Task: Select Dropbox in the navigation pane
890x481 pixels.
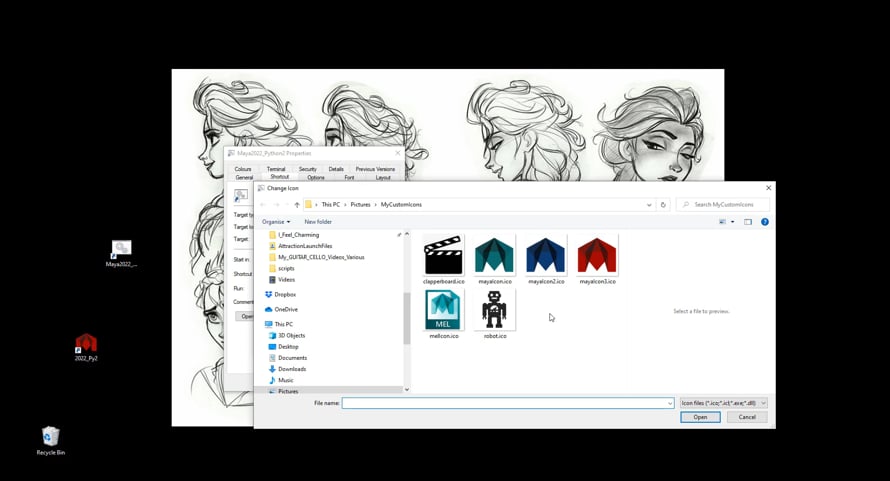Action: [285, 295]
